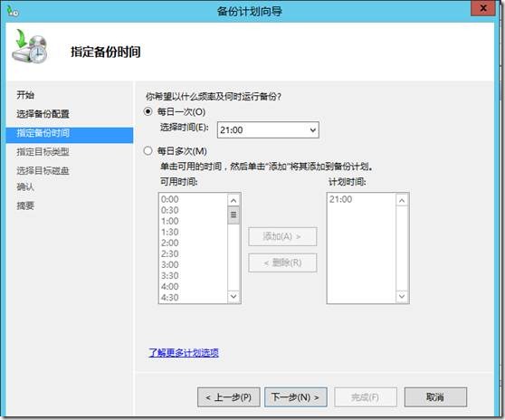
Task: Click the 可用时间 list scrollbar thumb
Action: coord(233,215)
